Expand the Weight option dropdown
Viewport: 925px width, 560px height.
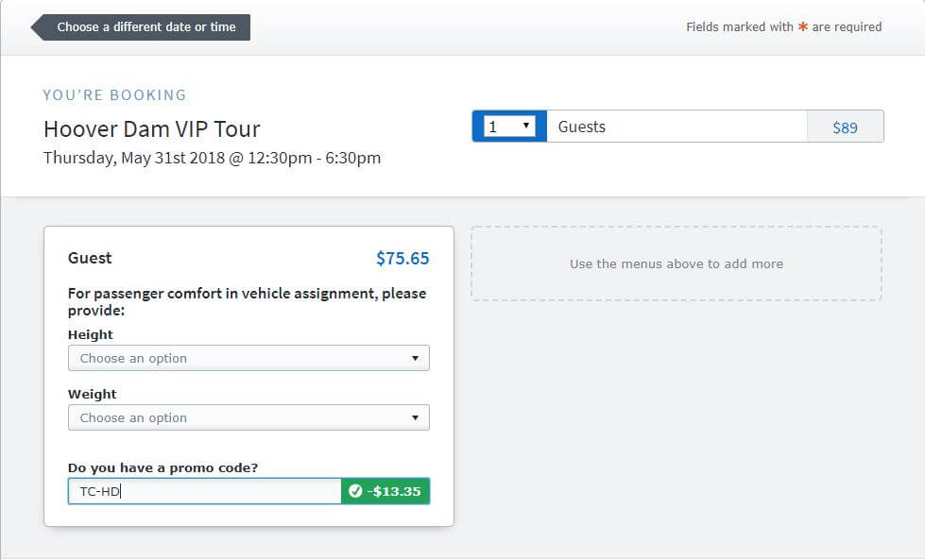pyautogui.click(x=248, y=418)
